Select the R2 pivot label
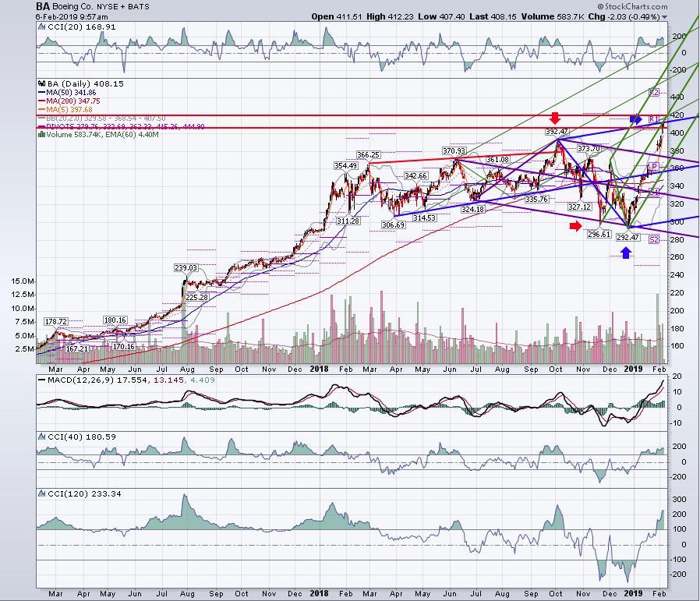This screenshot has width=700, height=601. click(x=653, y=93)
